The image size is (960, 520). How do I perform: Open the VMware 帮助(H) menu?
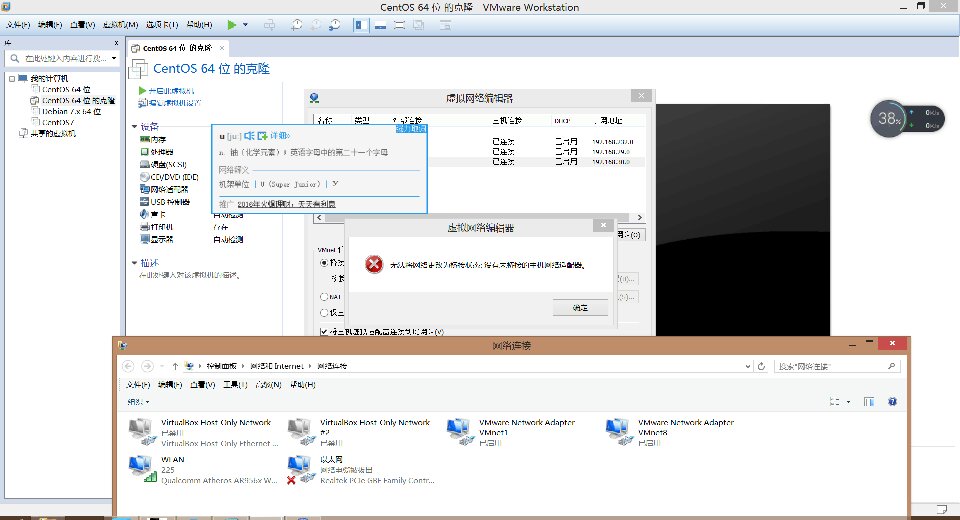199,25
